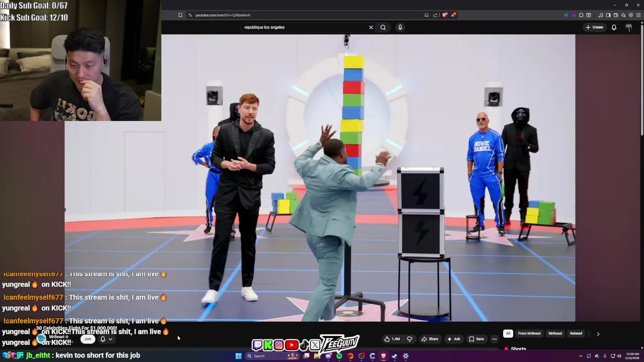Select the All filter chip
Image resolution: width=644 pixels, height=362 pixels.
tap(508, 333)
